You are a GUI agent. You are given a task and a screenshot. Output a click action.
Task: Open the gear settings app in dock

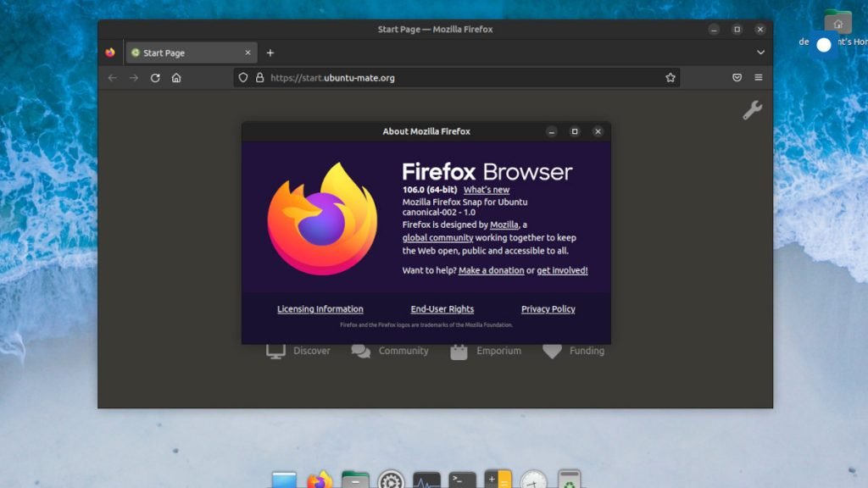point(391,480)
